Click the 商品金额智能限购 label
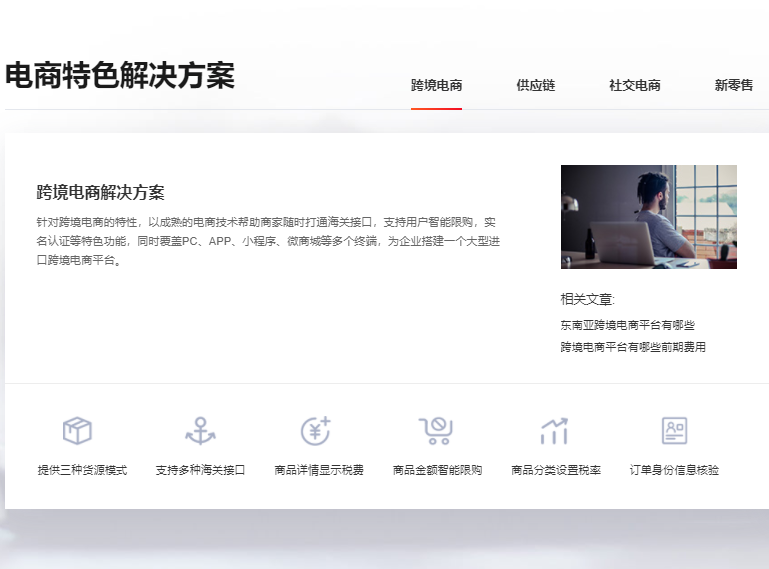769x569 pixels. [437, 470]
